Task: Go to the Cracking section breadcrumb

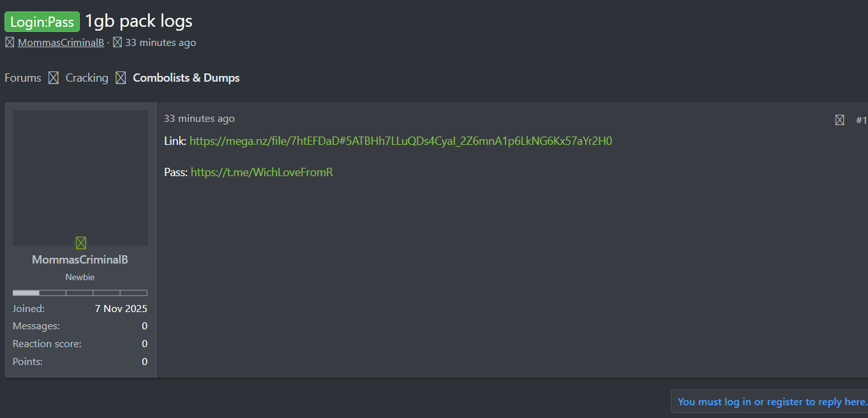Action: (x=87, y=78)
